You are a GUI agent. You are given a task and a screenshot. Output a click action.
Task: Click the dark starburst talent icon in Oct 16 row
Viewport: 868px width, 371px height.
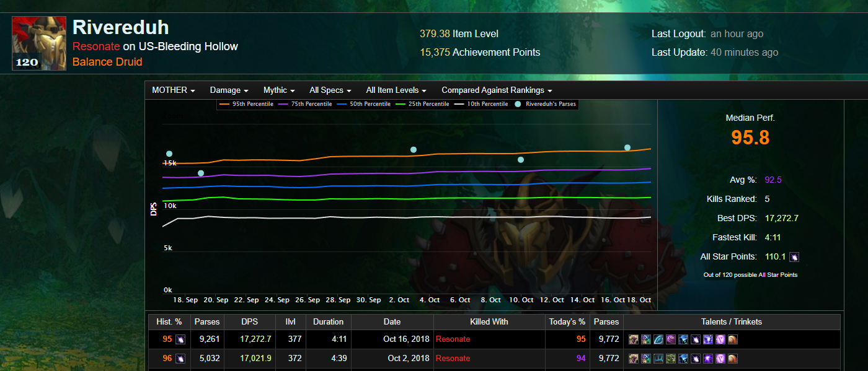pyautogui.click(x=696, y=339)
